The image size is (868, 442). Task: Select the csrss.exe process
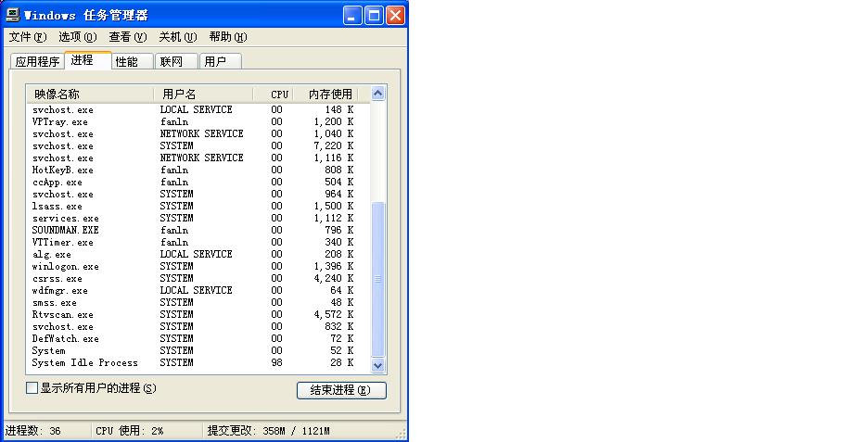(x=198, y=278)
